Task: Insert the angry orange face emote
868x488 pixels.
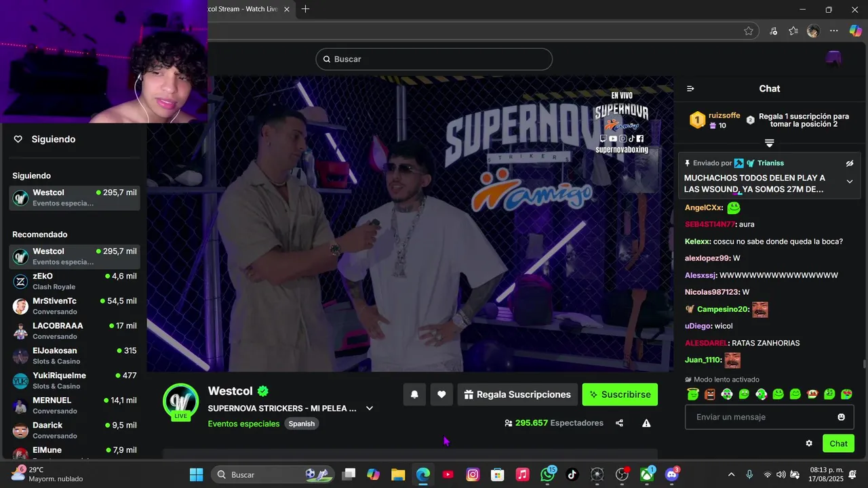Action: 710,394
